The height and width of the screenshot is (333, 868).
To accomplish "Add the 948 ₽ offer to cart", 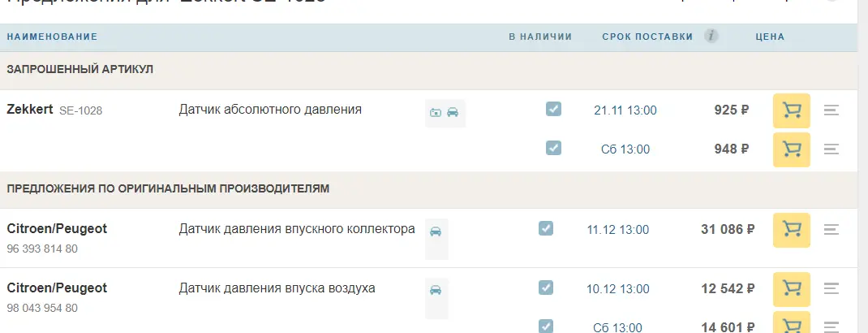I will [x=792, y=149].
